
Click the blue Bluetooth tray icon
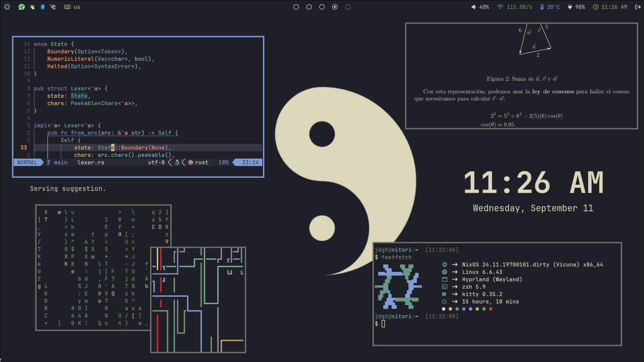43,7
